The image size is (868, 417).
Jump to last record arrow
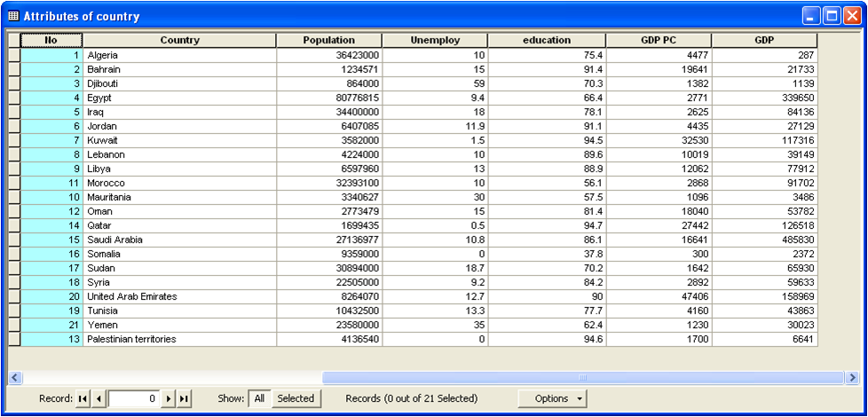tap(185, 398)
